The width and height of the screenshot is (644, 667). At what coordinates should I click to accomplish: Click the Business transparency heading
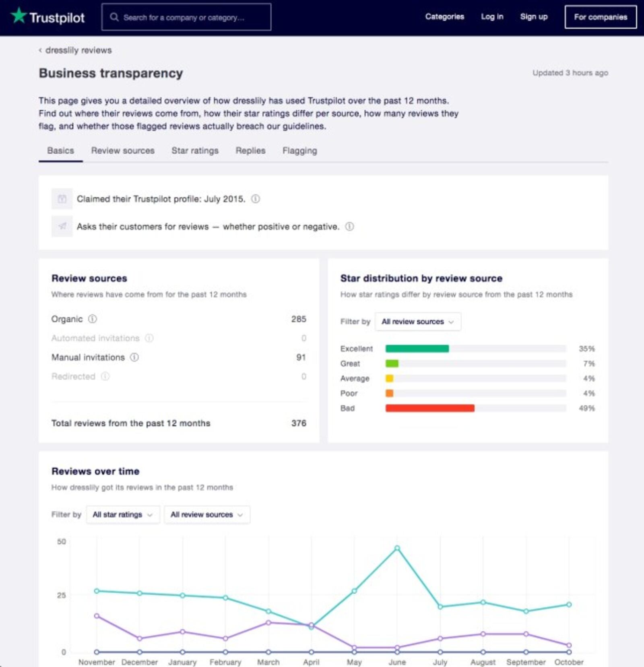coord(111,73)
